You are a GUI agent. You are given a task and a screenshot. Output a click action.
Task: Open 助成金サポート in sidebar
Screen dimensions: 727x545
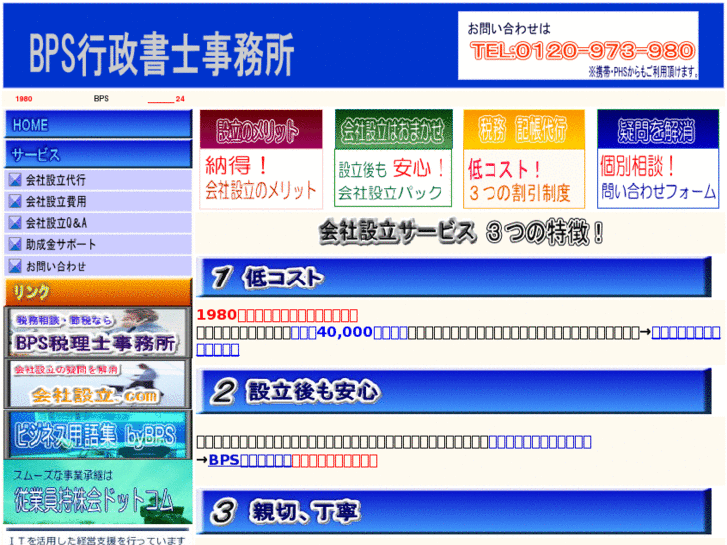[98, 244]
